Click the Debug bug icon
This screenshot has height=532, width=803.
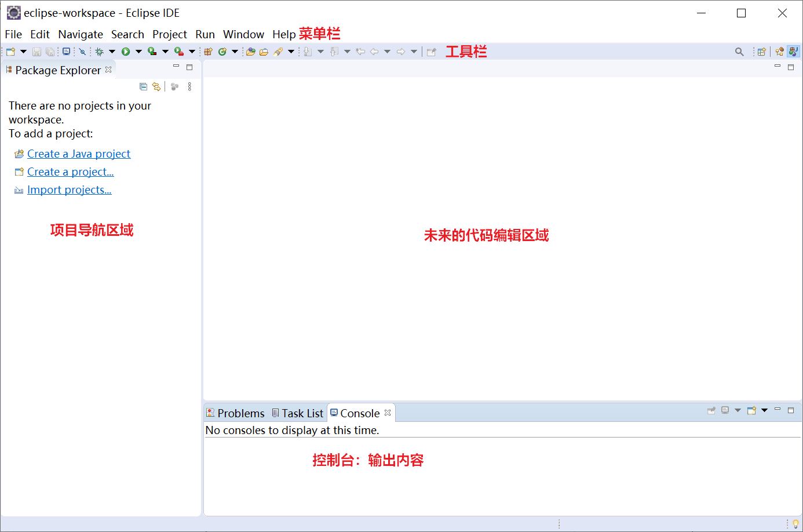coord(100,52)
